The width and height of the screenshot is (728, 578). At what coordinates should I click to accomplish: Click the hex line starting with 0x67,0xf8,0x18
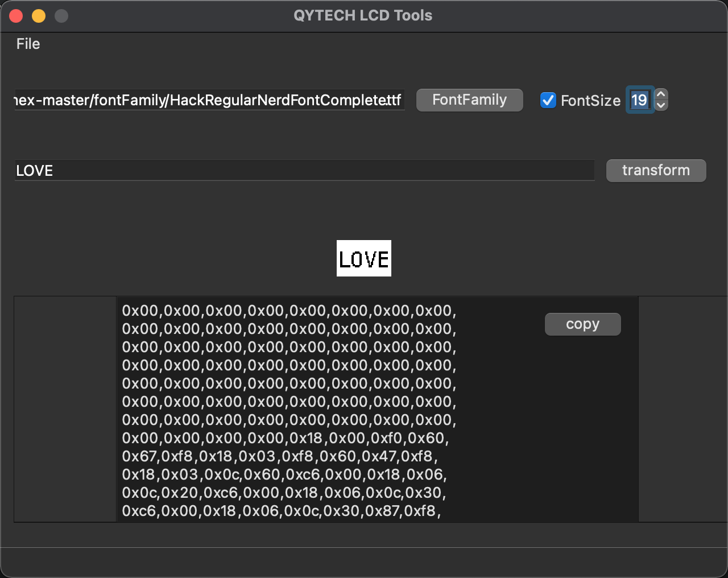(280, 456)
